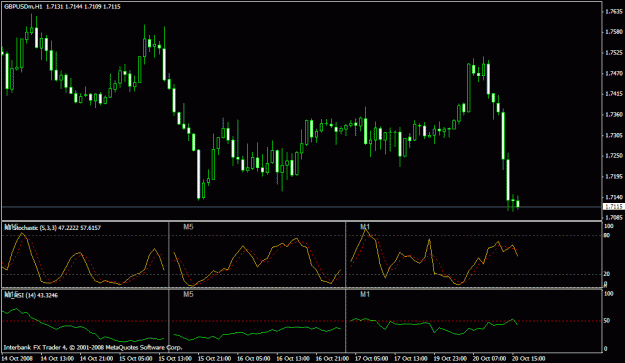
Task: Click the M1 label in RSI panel
Action: [365, 294]
